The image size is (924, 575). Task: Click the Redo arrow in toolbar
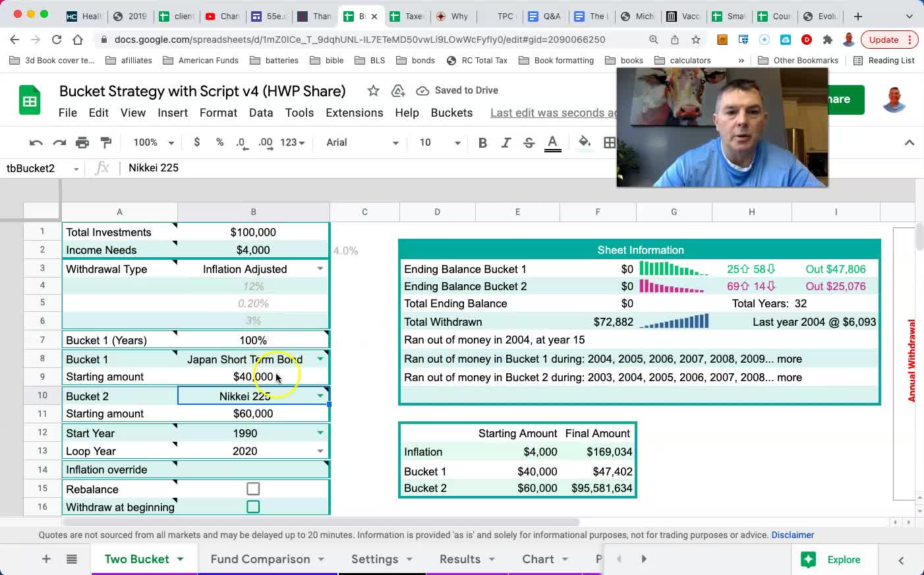click(x=59, y=142)
